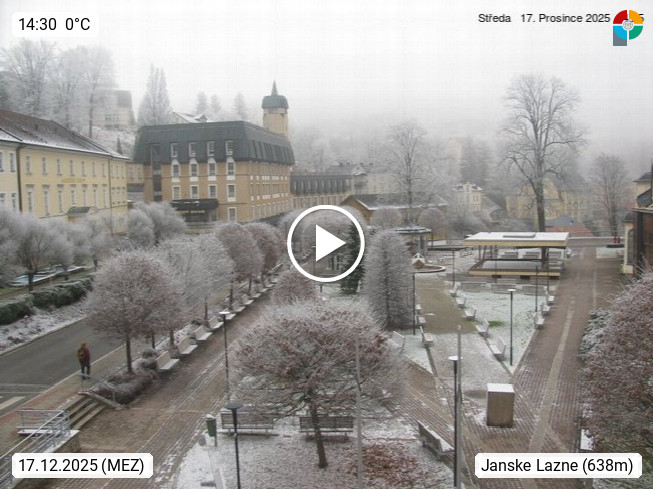Image resolution: width=653 pixels, height=489 pixels.
Task: Click the stone cube monument
Action: click(x=500, y=405)
